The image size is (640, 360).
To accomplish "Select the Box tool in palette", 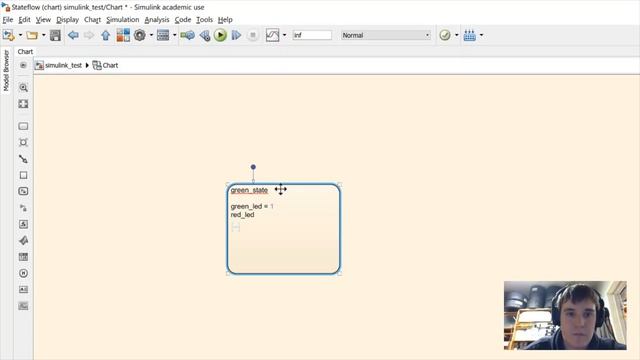I will pos(23,175).
